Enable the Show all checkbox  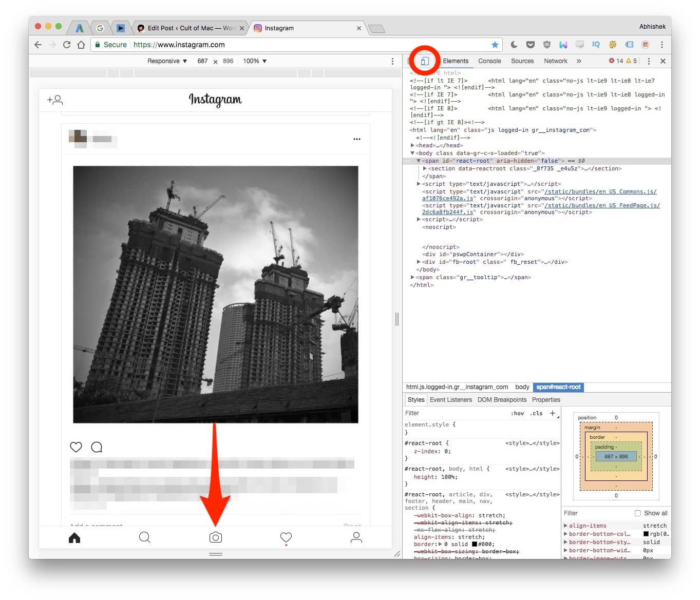coord(637,513)
